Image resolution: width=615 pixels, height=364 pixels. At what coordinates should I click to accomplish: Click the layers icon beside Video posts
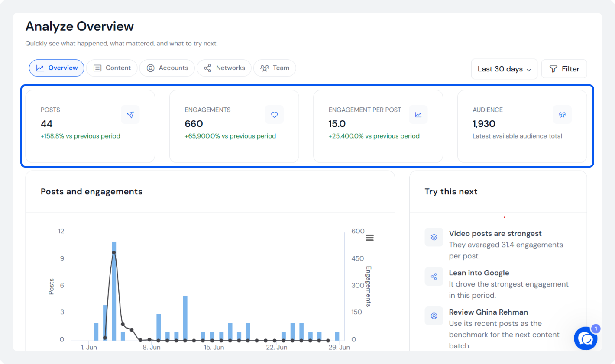click(434, 237)
